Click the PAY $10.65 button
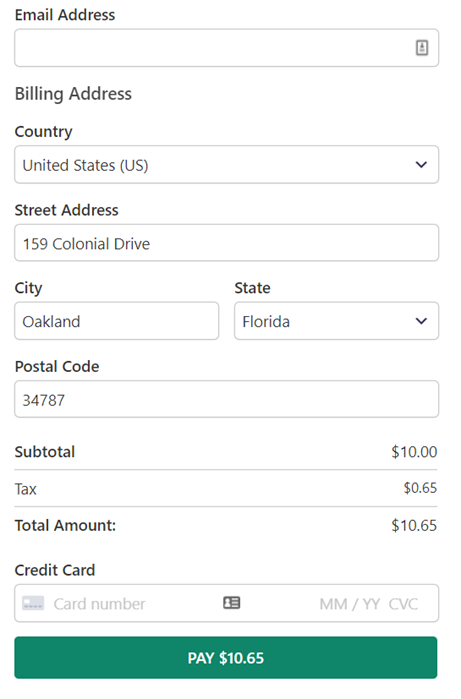 [226, 658]
